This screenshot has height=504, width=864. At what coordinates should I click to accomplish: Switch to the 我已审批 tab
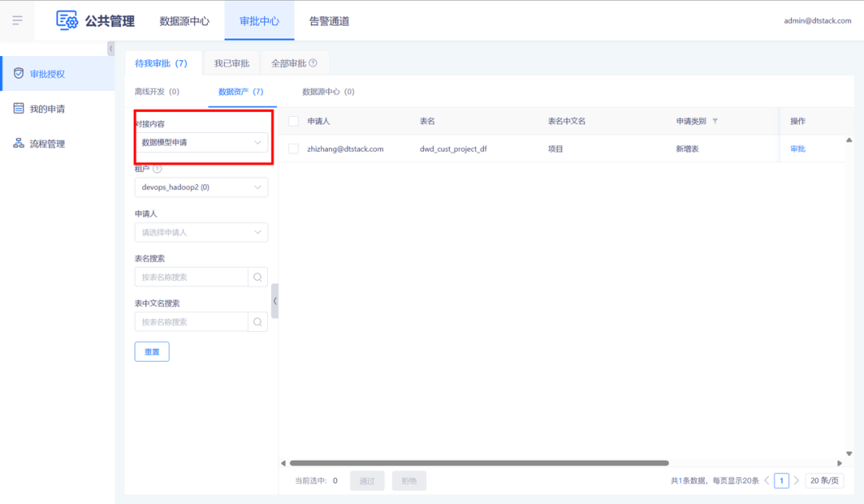click(230, 62)
